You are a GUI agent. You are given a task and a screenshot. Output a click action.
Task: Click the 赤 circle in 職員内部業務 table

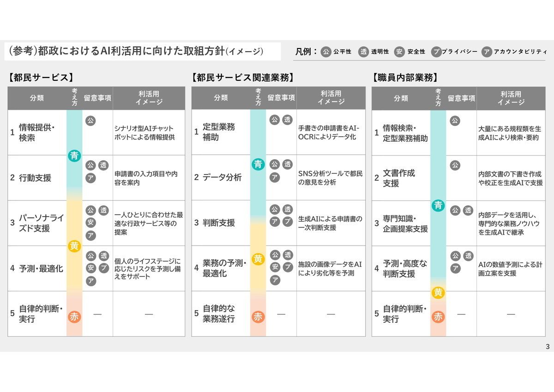[438, 317]
